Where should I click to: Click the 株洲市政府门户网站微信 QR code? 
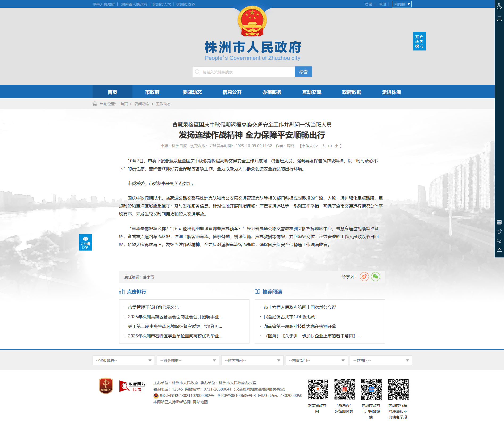coord(371,389)
